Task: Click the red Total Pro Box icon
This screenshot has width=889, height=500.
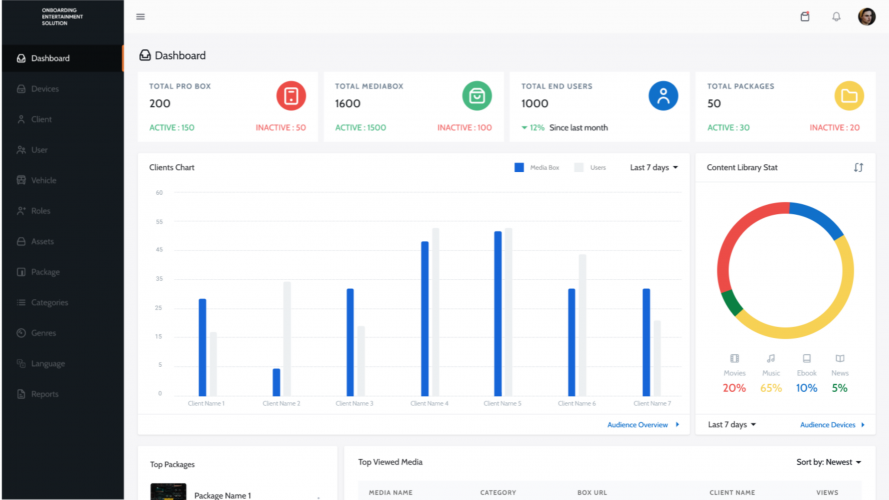Action: point(291,96)
